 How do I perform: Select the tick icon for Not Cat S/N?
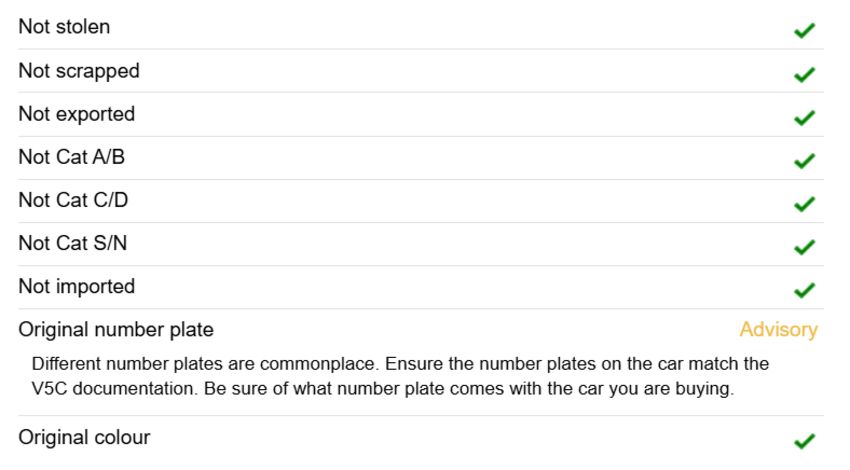(804, 247)
